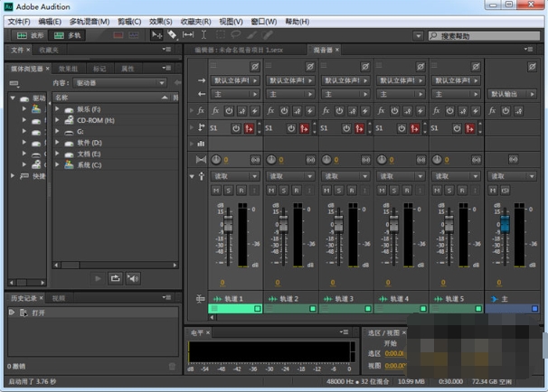Click the 打开 history entry
Screen dimensions: 548x392
[38, 313]
